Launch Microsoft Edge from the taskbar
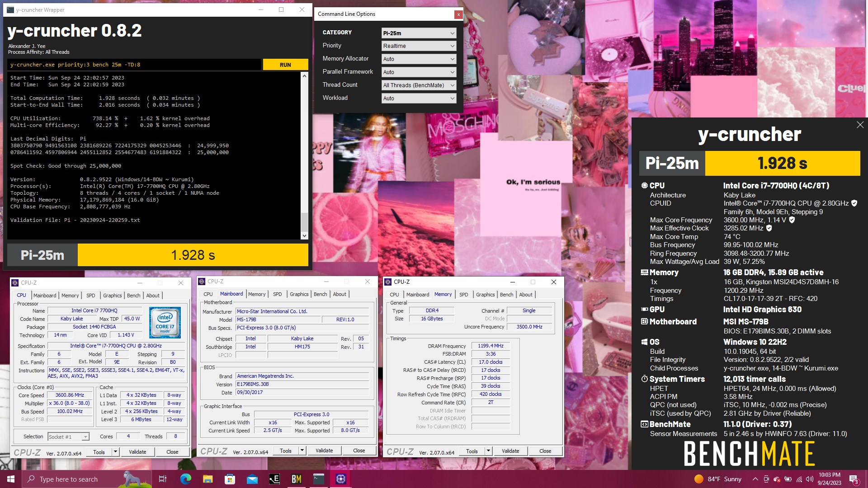This screenshot has height=488, width=868. point(185,479)
